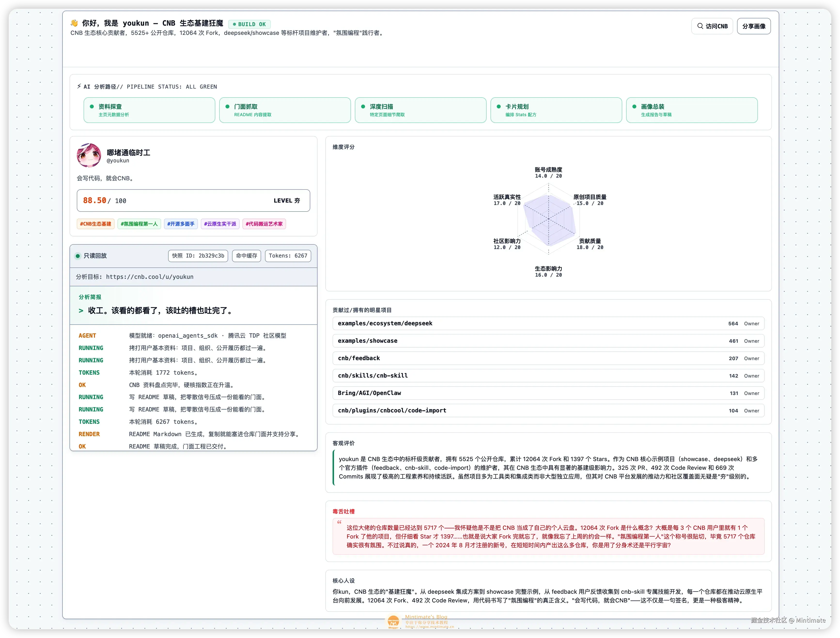Click the radar chart polygon
840x638 pixels.
(549, 220)
